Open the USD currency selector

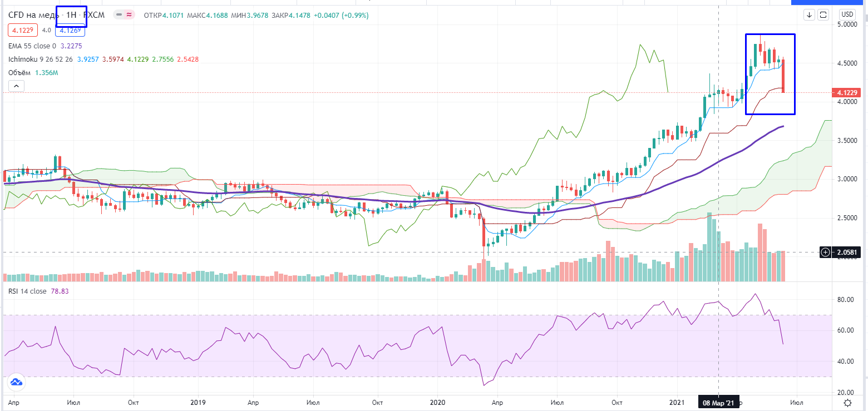tap(847, 14)
